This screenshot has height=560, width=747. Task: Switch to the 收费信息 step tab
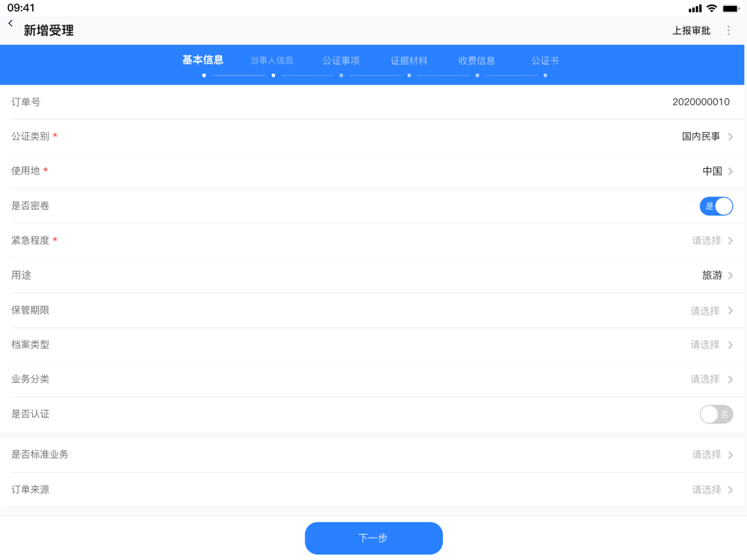click(x=477, y=60)
